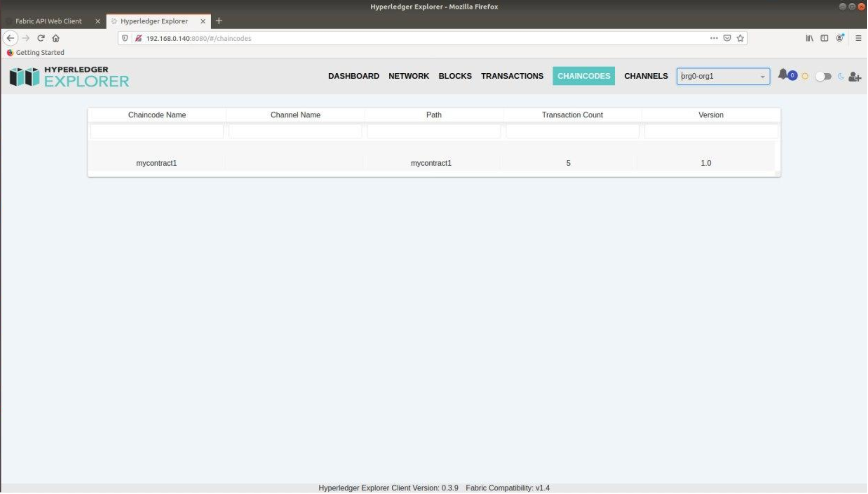Screen dimensions: 868x494
Task: Open a new browser tab
Action: click(219, 21)
